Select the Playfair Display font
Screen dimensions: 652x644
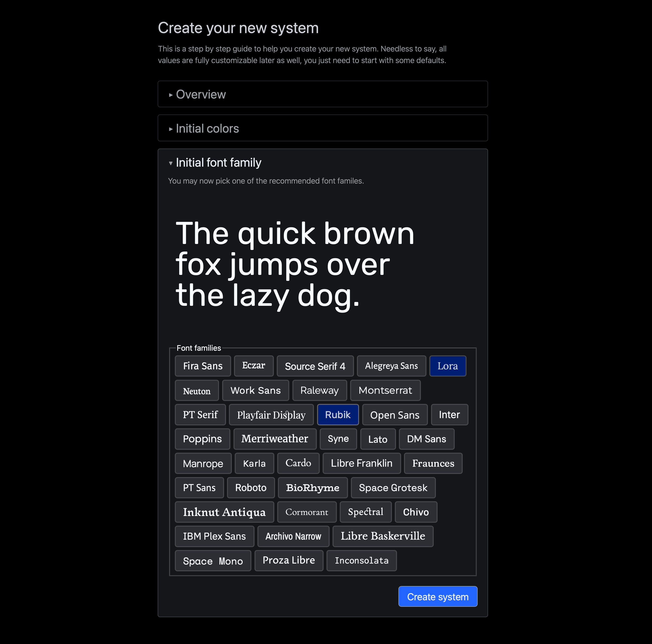[x=271, y=415]
